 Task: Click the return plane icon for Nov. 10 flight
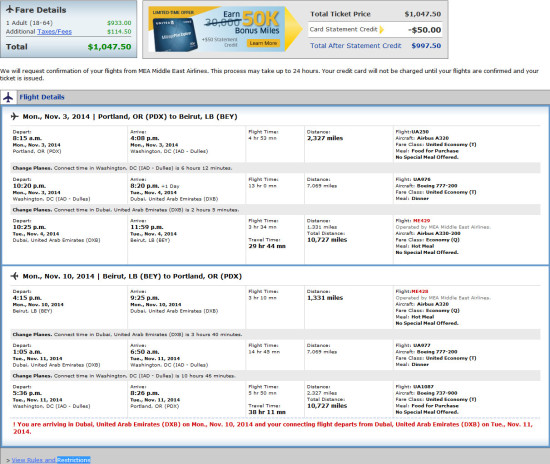(x=14, y=276)
